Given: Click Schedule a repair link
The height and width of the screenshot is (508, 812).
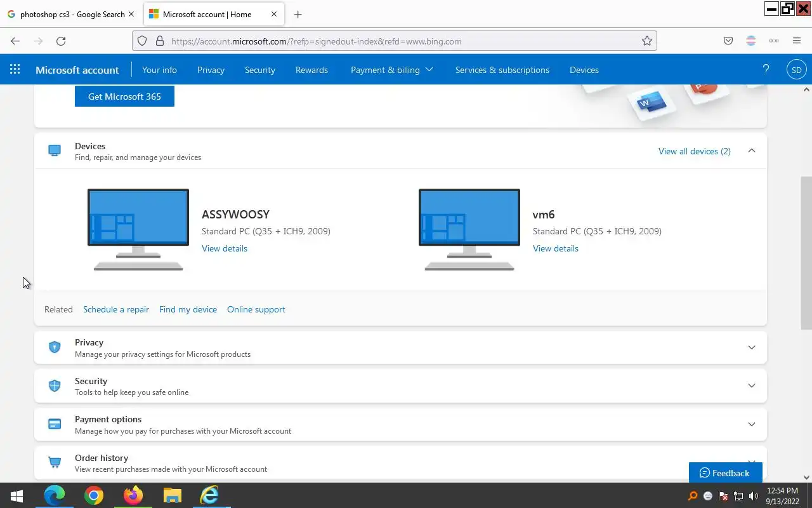Looking at the screenshot, I should tap(116, 309).
